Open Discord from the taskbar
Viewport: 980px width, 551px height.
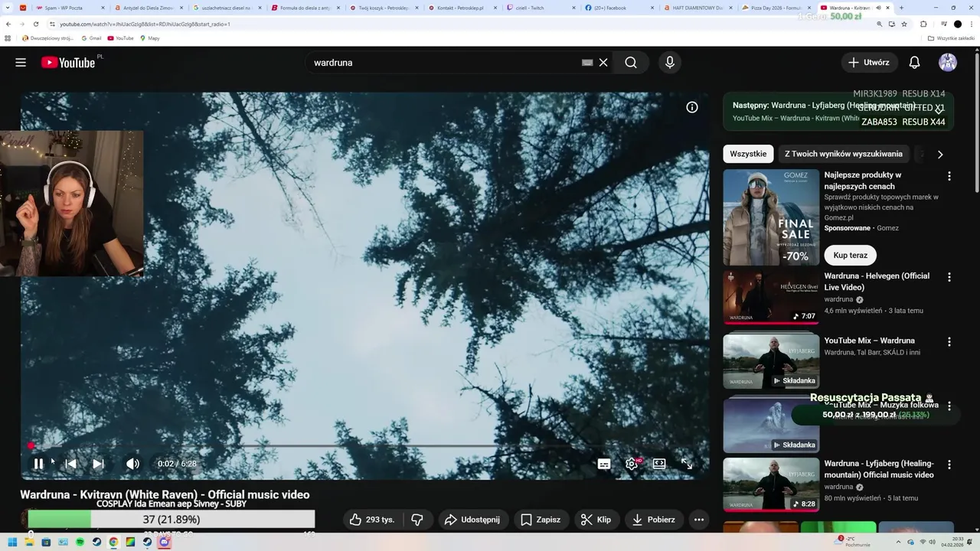[164, 542]
